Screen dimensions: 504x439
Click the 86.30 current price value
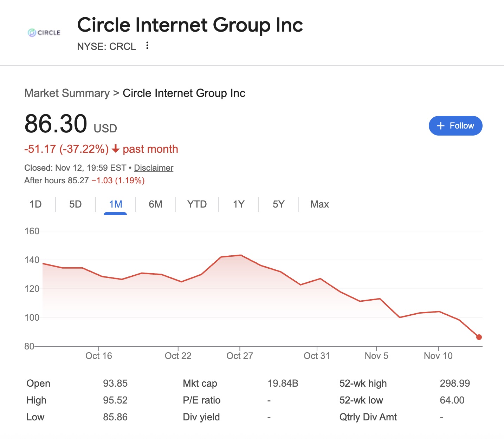coord(56,124)
